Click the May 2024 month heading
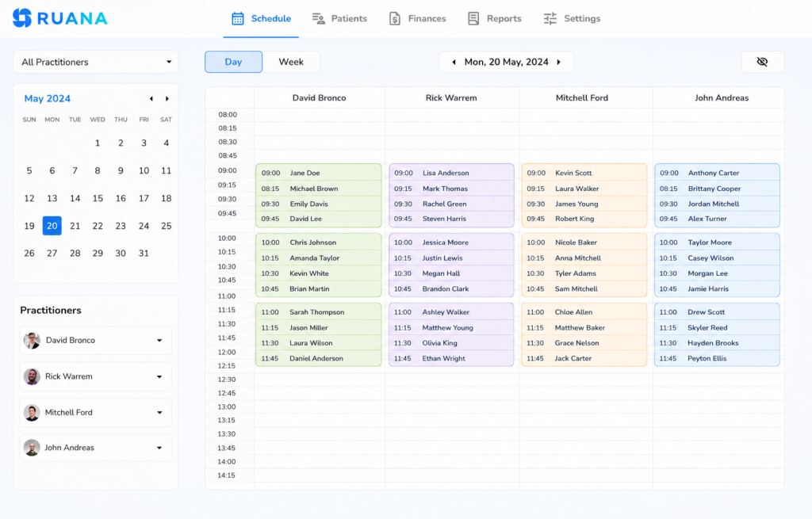812x519 pixels. pyautogui.click(x=47, y=98)
